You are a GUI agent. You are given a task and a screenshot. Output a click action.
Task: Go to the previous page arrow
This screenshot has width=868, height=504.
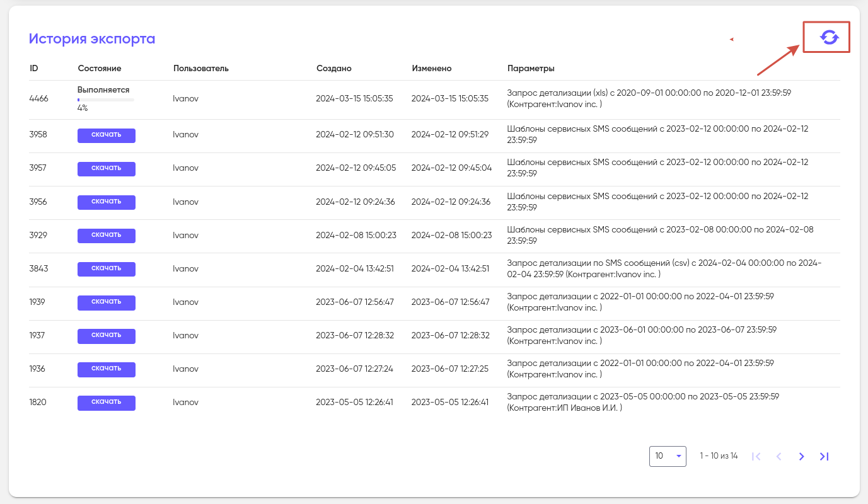[x=778, y=457]
